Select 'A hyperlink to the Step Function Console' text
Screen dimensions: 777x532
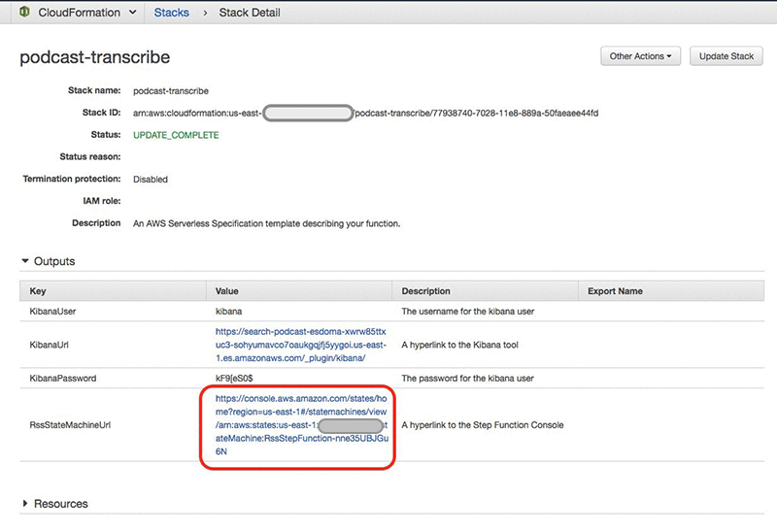[483, 425]
